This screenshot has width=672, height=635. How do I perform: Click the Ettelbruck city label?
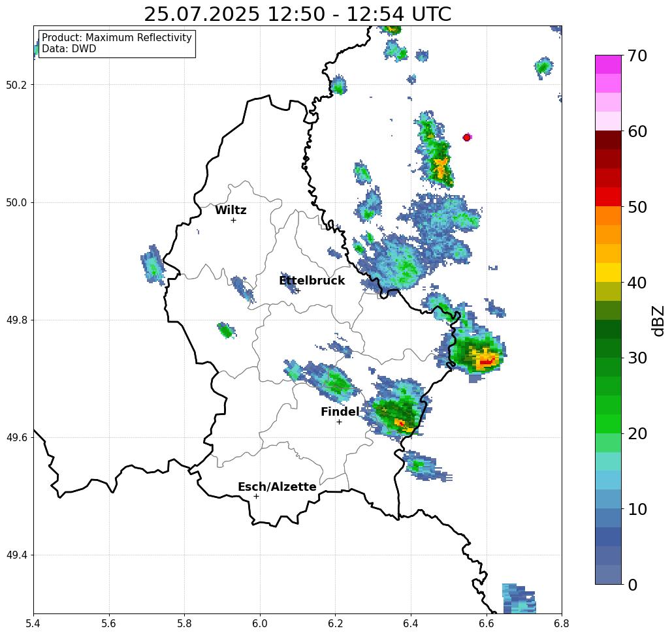[312, 281]
